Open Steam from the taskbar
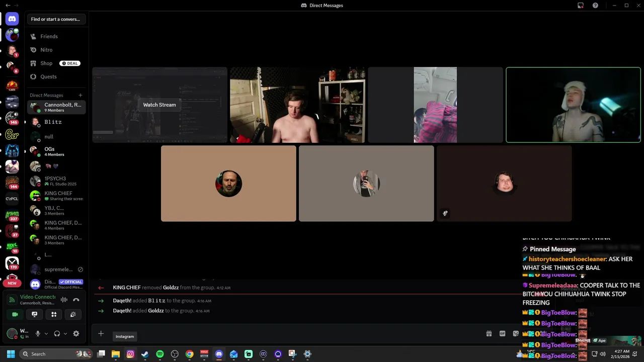Image resolution: width=644 pixels, height=362 pixels. click(145, 354)
